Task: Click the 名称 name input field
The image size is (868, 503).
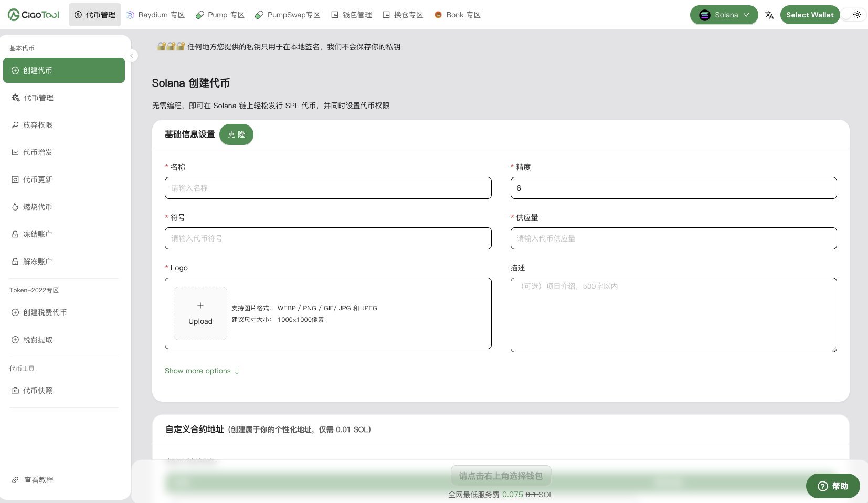Action: [x=328, y=188]
